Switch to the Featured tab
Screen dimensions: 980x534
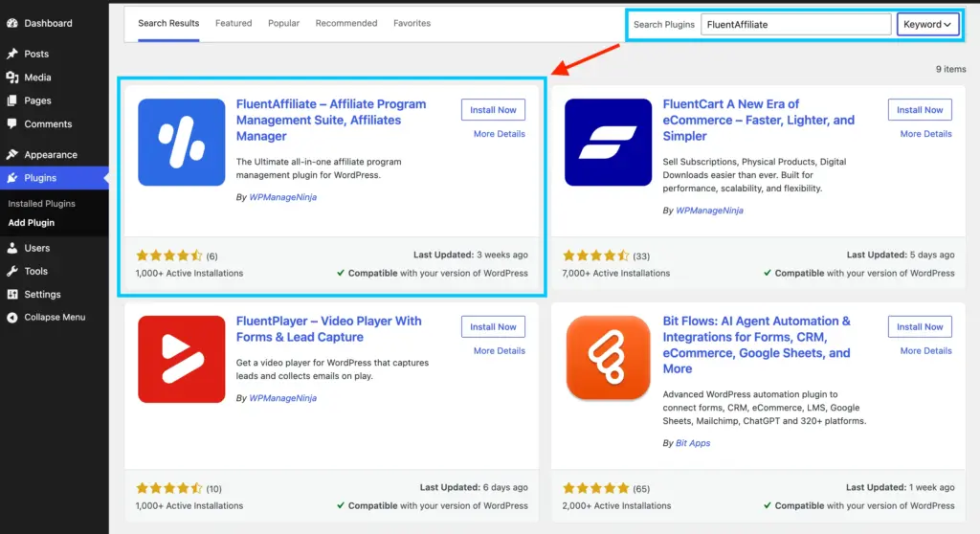tap(234, 23)
